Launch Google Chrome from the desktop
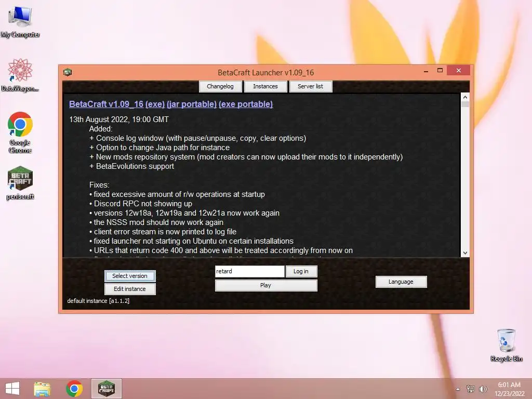 click(x=20, y=132)
